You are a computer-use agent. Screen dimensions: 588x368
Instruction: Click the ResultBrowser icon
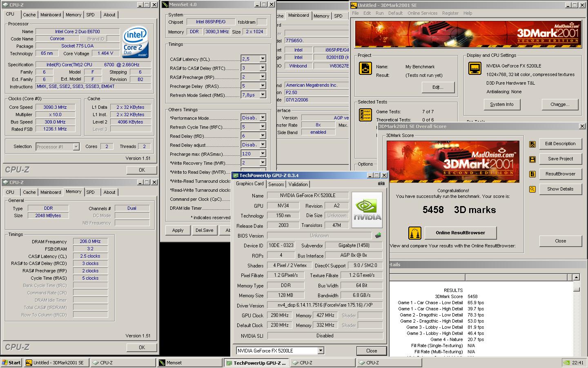pos(532,174)
